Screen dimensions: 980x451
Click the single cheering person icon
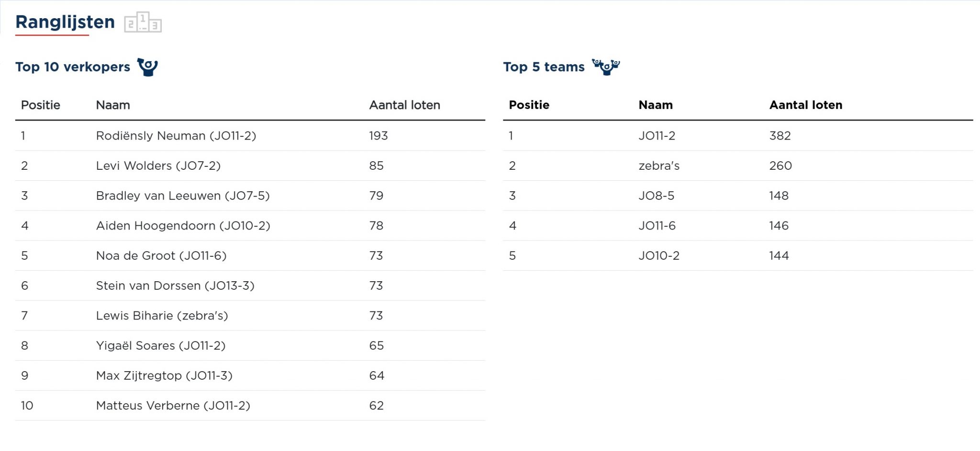point(147,67)
